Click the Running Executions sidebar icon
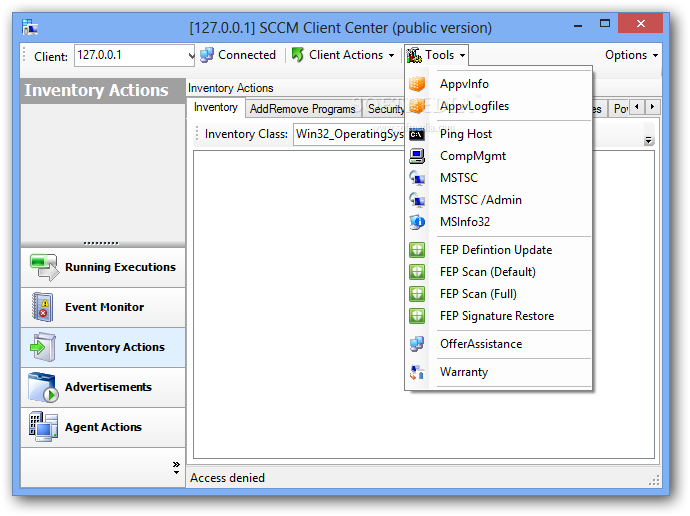Image resolution: width=690 pixels, height=516 pixels. pos(44,267)
